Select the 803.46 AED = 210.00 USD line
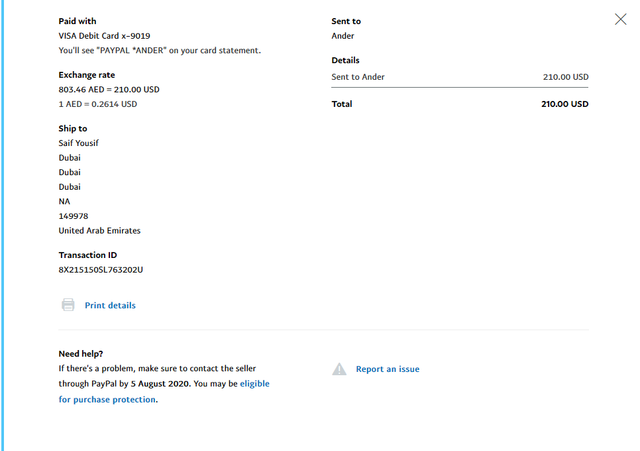 [109, 89]
